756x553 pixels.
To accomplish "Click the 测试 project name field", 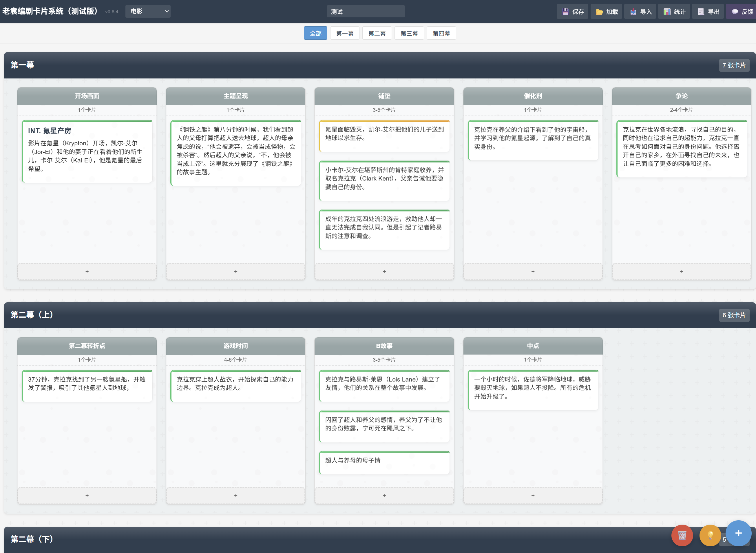I will click(365, 12).
